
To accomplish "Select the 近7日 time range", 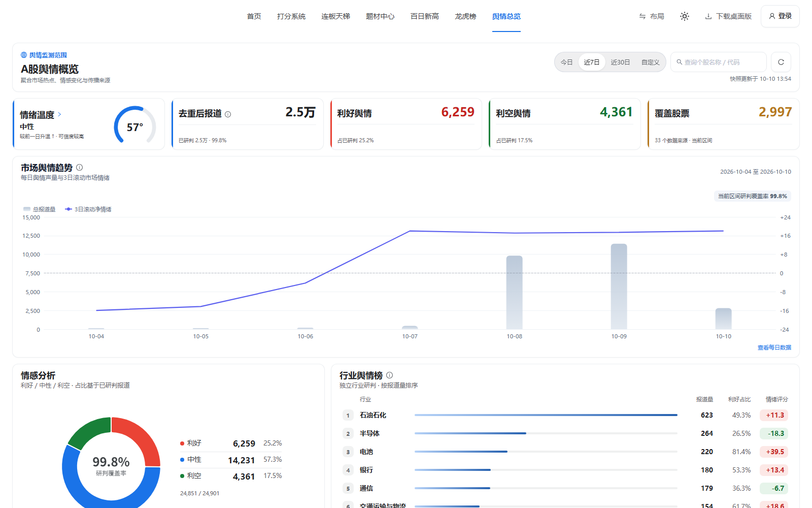I will coord(592,62).
